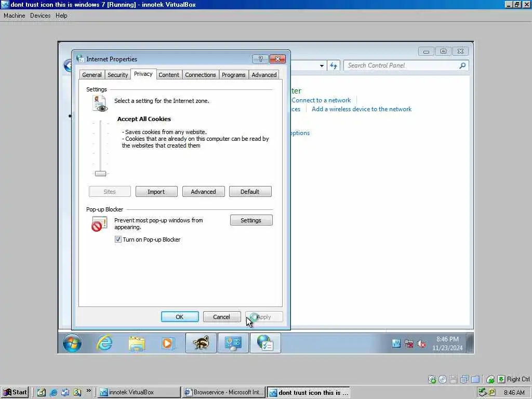Launch Internet Explorer from host quick launch
The height and width of the screenshot is (399, 532).
(x=54, y=393)
